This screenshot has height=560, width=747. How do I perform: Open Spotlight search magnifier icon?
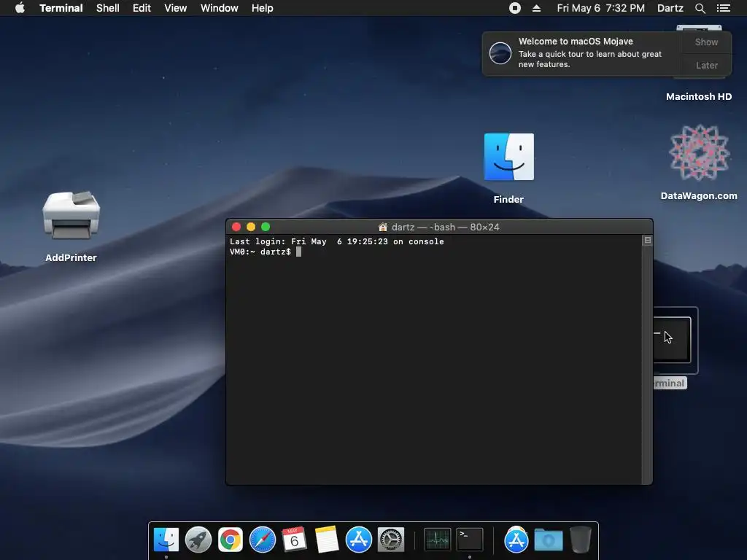click(x=700, y=8)
